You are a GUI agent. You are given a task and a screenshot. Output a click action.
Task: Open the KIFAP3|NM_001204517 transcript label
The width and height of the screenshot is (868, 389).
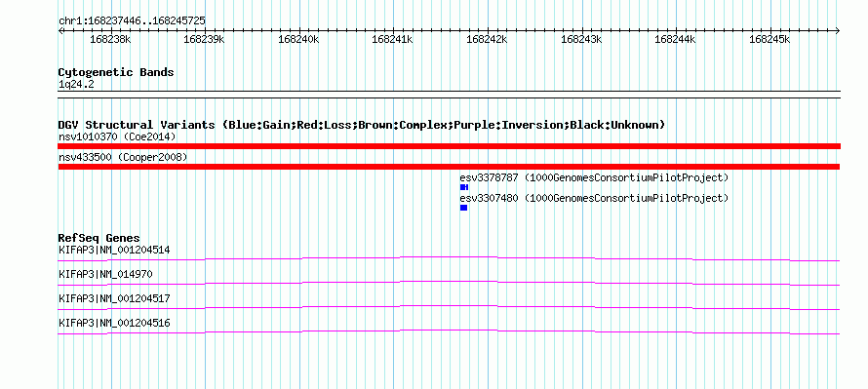114,298
